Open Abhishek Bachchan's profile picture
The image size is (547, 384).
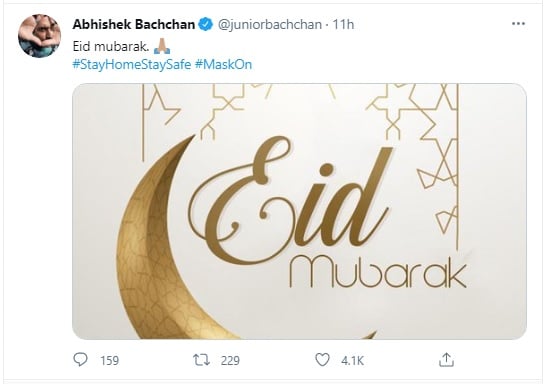point(39,36)
